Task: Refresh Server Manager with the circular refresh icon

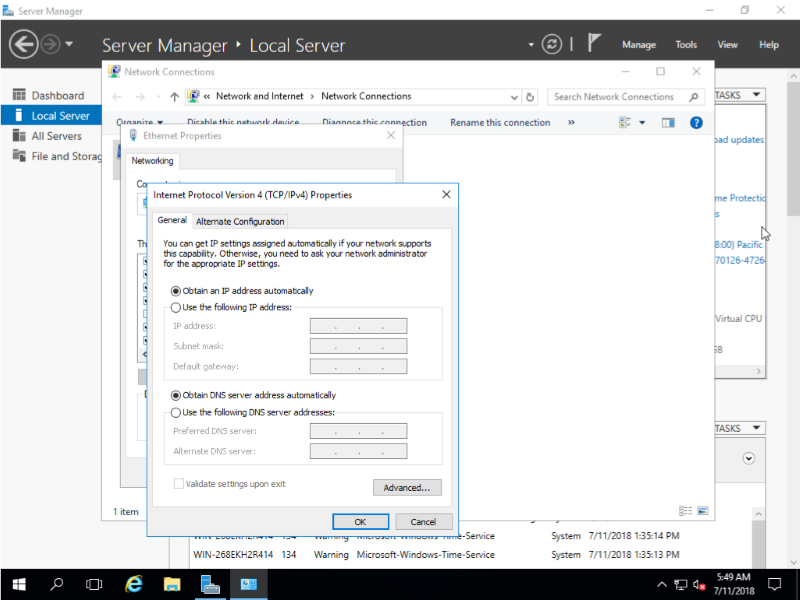Action: pyautogui.click(x=552, y=44)
